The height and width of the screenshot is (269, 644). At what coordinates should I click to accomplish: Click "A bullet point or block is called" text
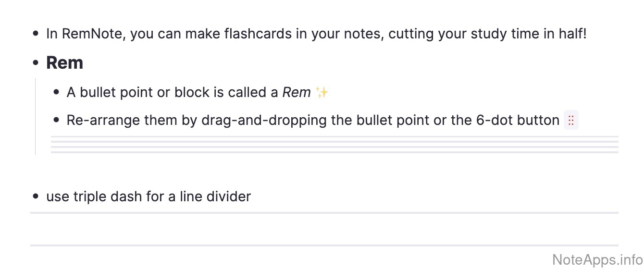pyautogui.click(x=172, y=92)
